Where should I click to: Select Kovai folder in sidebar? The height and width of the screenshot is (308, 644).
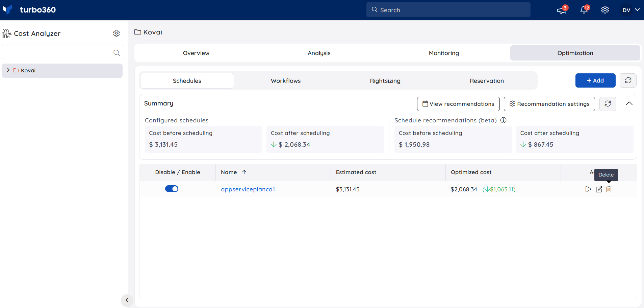pyautogui.click(x=62, y=70)
